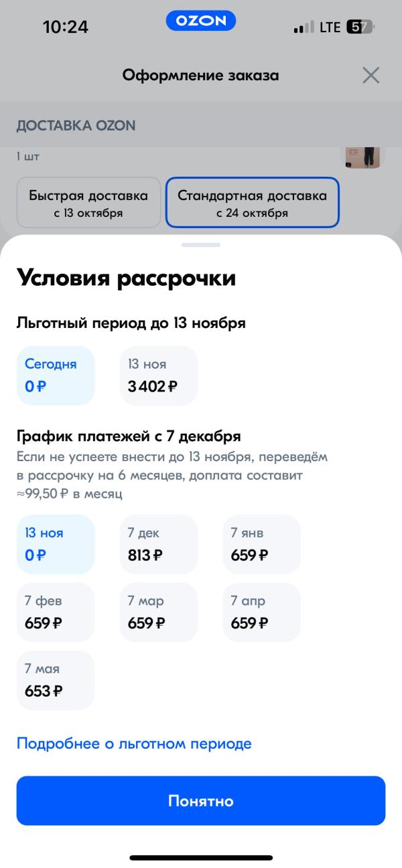The image size is (402, 868).
Task: Tap the 7 мар 659 ₽ payment
Action: [159, 612]
